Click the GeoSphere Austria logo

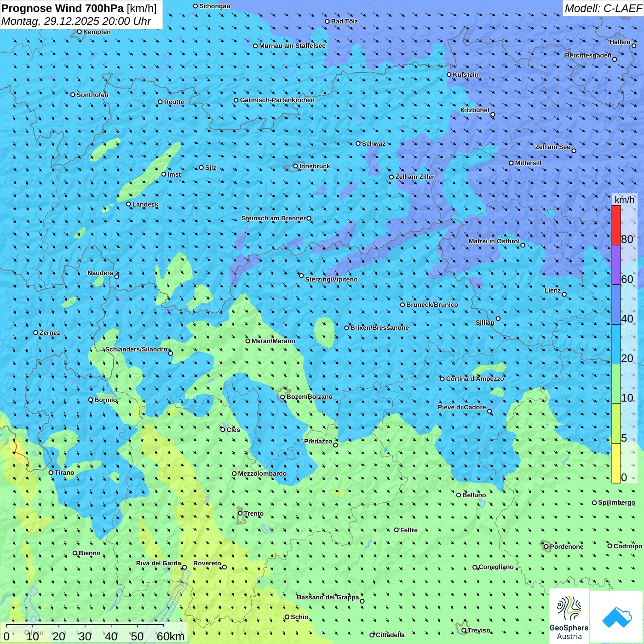click(569, 616)
